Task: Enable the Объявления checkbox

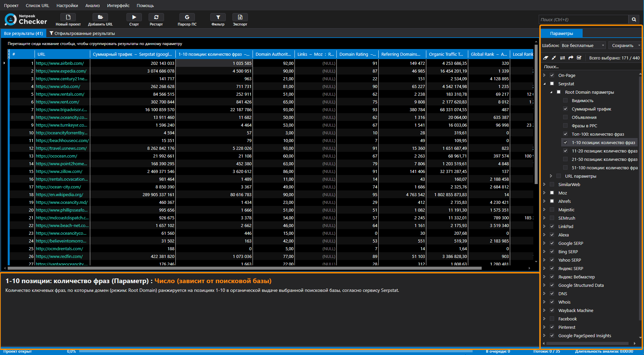Action: tap(566, 117)
